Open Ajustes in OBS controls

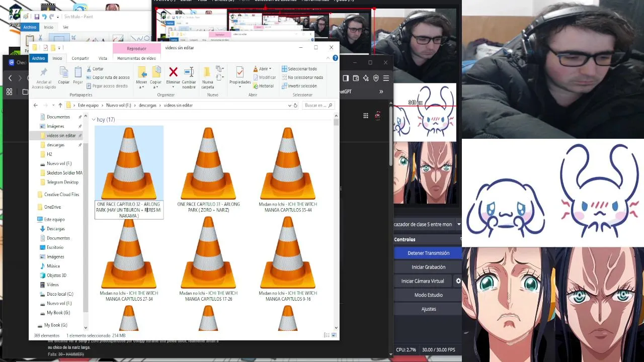click(x=428, y=309)
